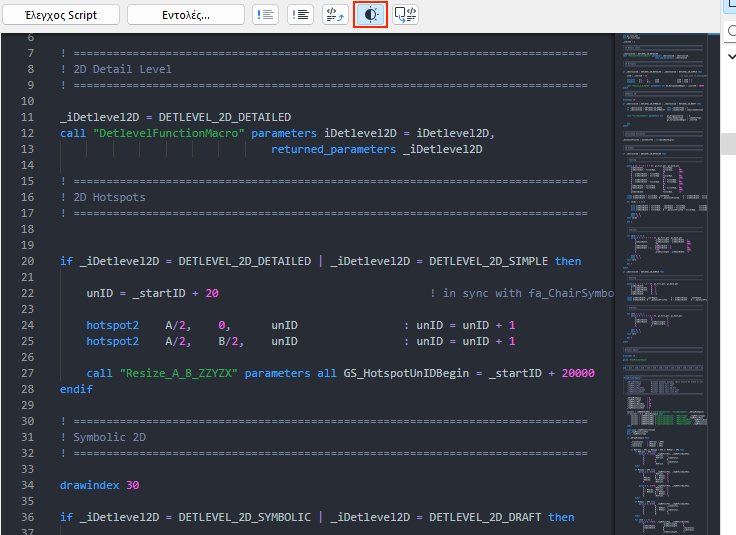Toggle the dark/light editor theme icon
This screenshot has height=535, width=736.
tap(370, 15)
